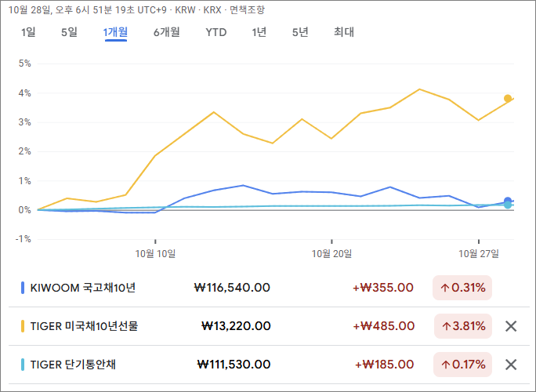This screenshot has height=392, width=536.
Task: Switch chart to 1년 range
Action: pyautogui.click(x=259, y=32)
